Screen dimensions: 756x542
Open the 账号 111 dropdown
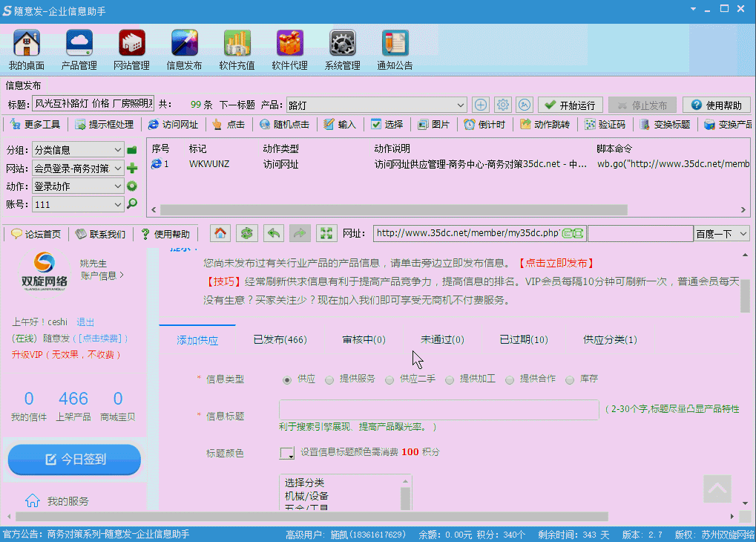coord(78,204)
